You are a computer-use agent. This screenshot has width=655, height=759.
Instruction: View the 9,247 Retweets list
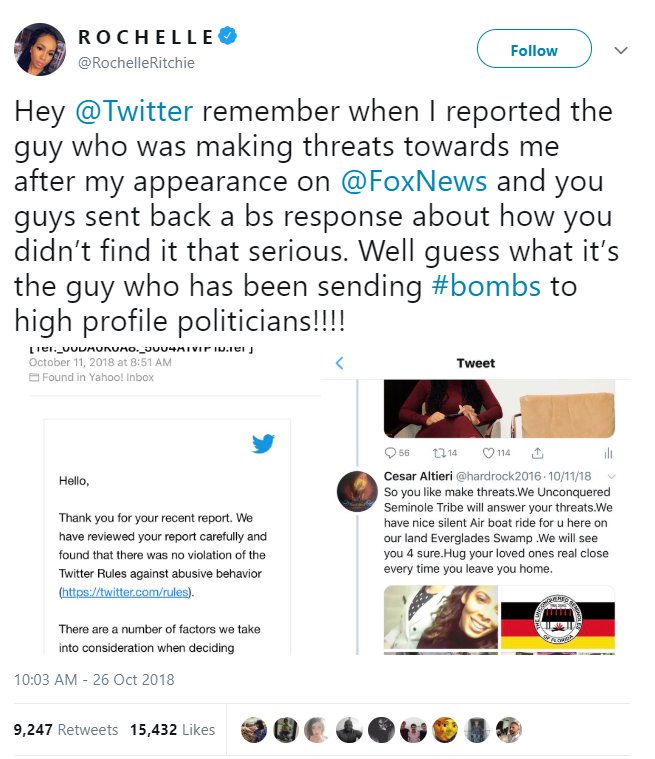[65, 730]
